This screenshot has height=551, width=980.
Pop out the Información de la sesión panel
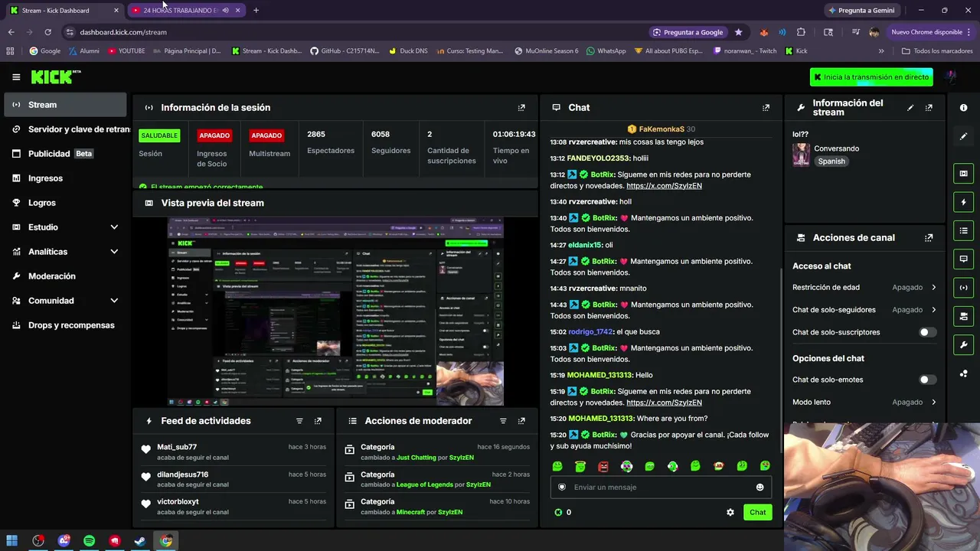(x=521, y=108)
